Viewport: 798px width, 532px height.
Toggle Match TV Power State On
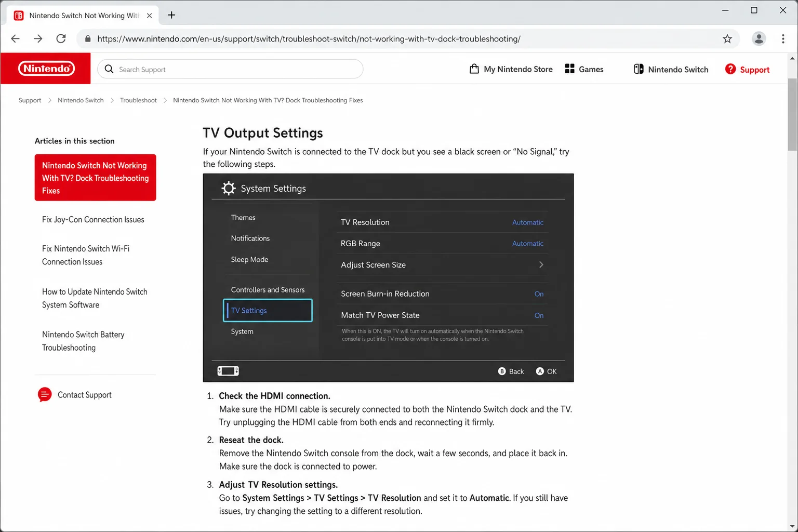[x=539, y=315]
